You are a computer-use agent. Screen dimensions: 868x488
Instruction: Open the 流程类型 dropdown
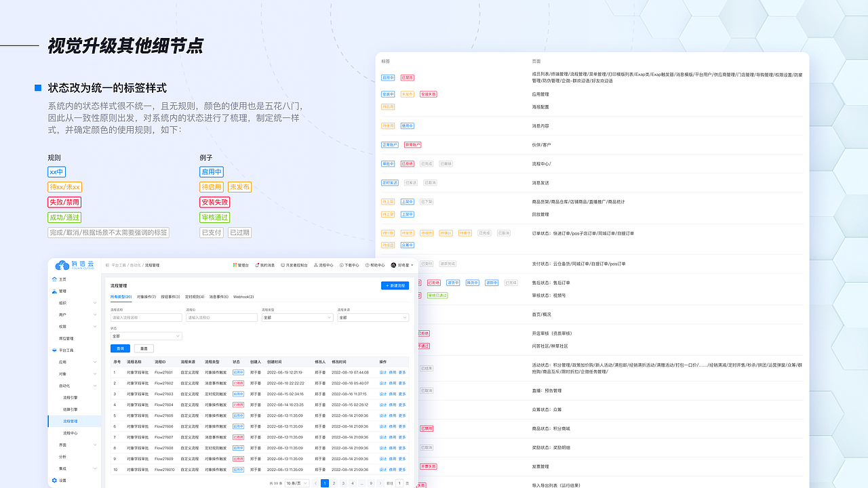[297, 317]
